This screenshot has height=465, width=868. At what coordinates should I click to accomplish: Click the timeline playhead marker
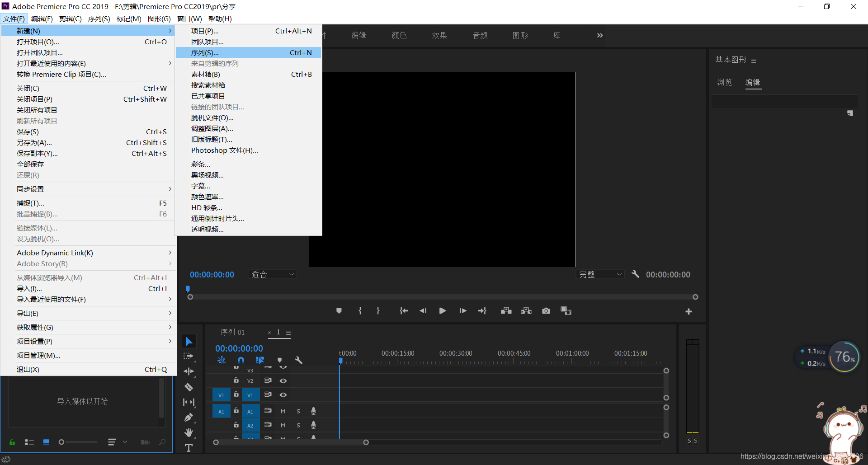340,361
